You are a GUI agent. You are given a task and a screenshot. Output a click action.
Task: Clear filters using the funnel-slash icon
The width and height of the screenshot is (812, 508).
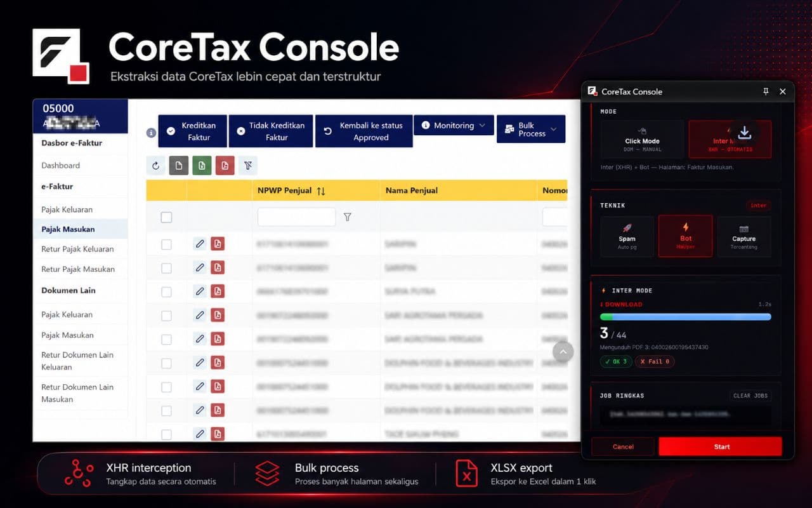[x=248, y=166]
